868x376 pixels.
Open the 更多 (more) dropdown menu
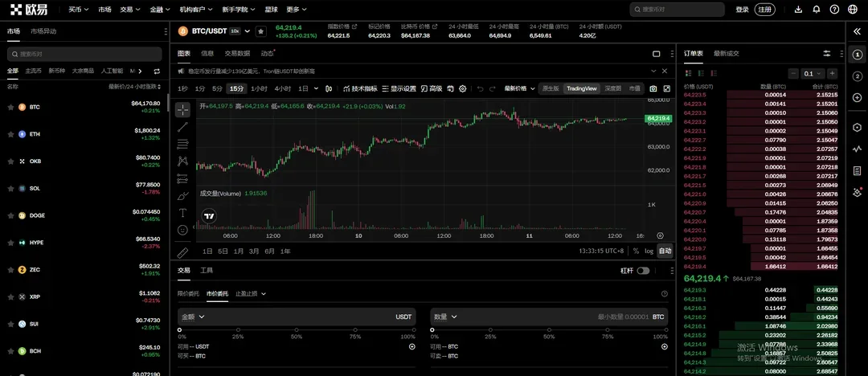coord(297,10)
